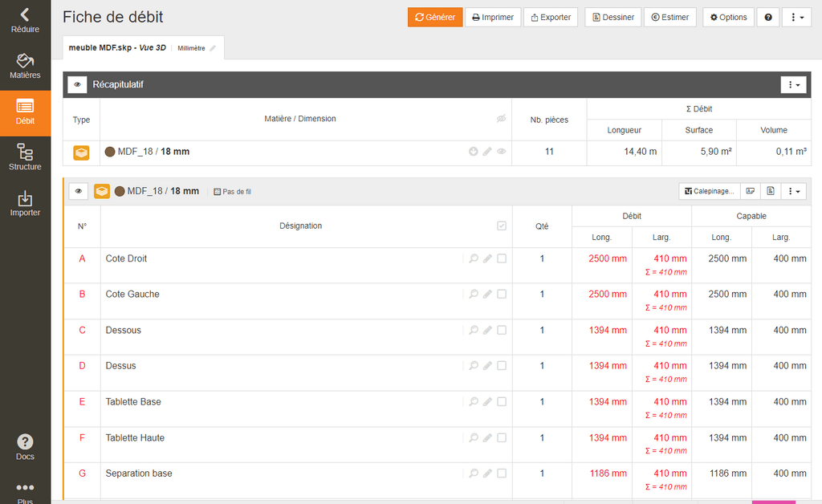The width and height of the screenshot is (822, 504).
Task: Open the MDF_18 group three-dots dropdown
Action: click(x=793, y=191)
